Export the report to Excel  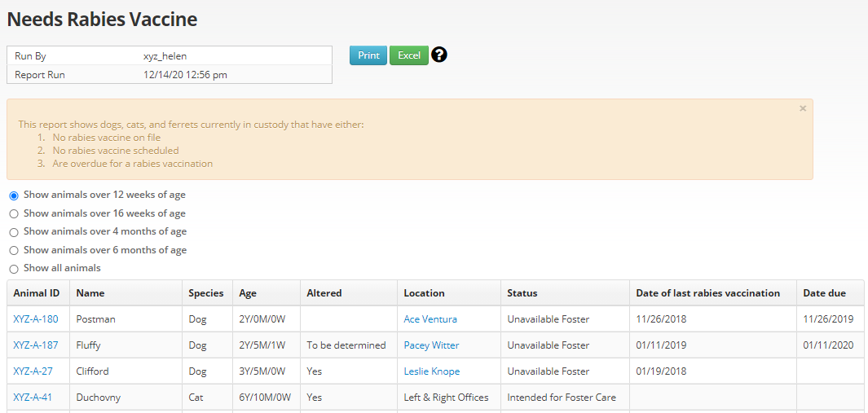click(x=409, y=55)
